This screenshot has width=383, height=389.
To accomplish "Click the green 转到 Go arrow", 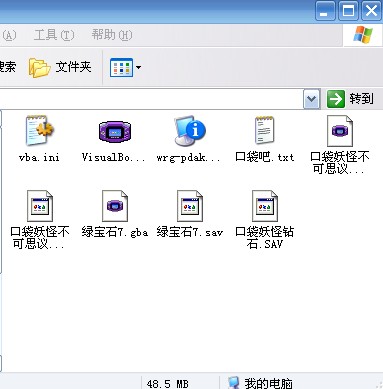I will (x=335, y=99).
